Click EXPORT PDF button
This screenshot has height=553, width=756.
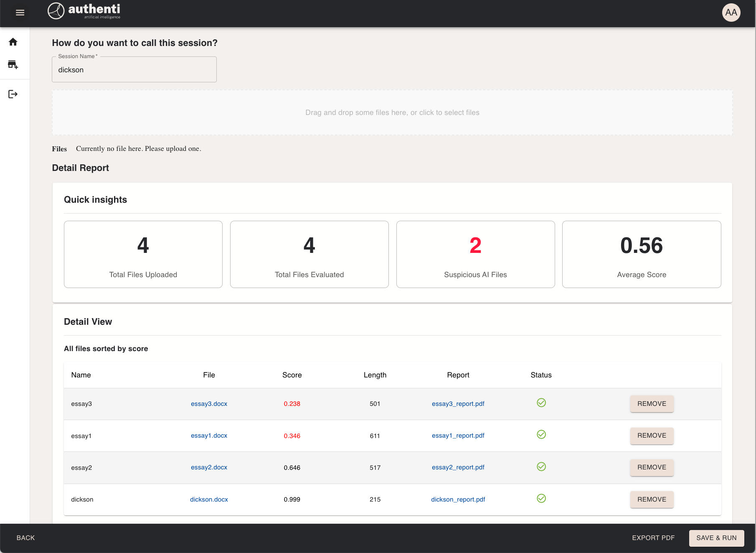(x=653, y=538)
